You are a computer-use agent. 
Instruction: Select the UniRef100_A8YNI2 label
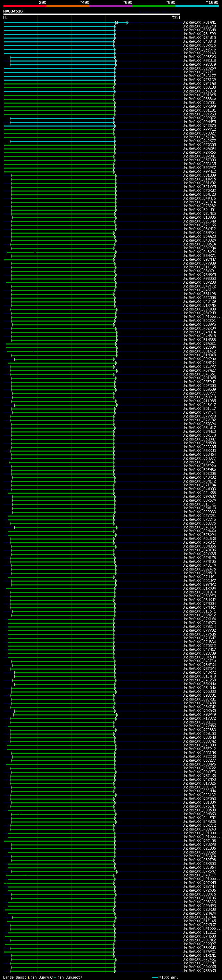(x=199, y=229)
